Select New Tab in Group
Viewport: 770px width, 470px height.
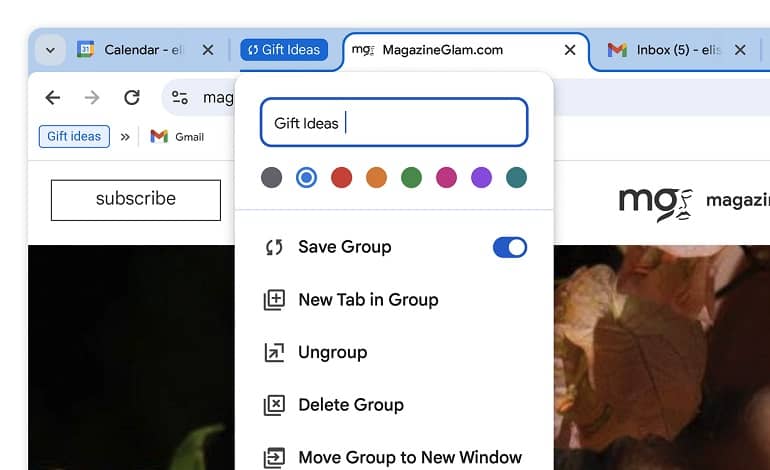(394, 300)
